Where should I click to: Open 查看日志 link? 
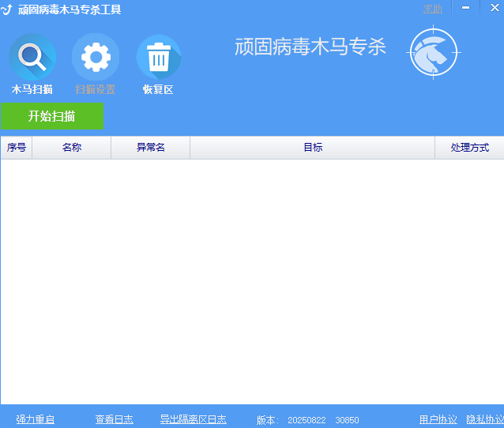click(x=114, y=419)
